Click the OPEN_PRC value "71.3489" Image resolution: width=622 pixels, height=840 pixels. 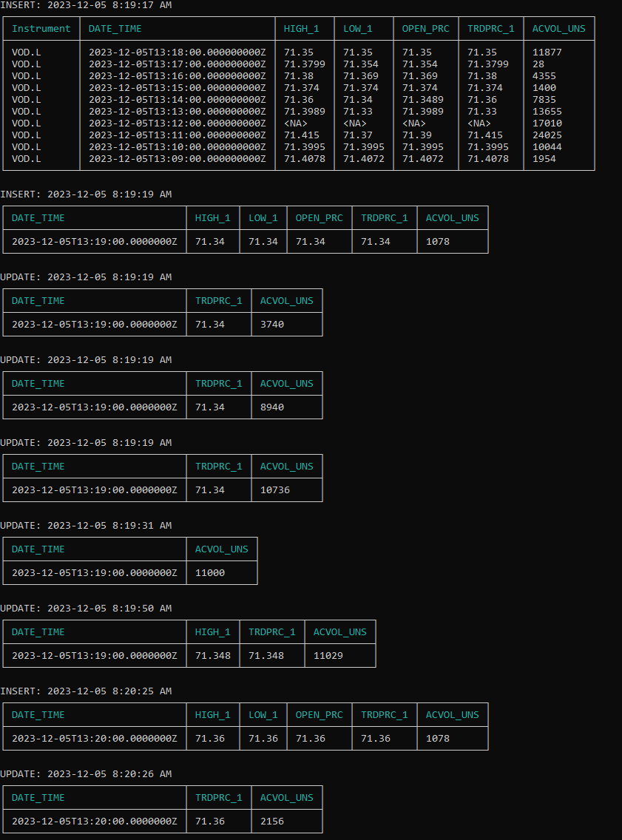coord(423,100)
